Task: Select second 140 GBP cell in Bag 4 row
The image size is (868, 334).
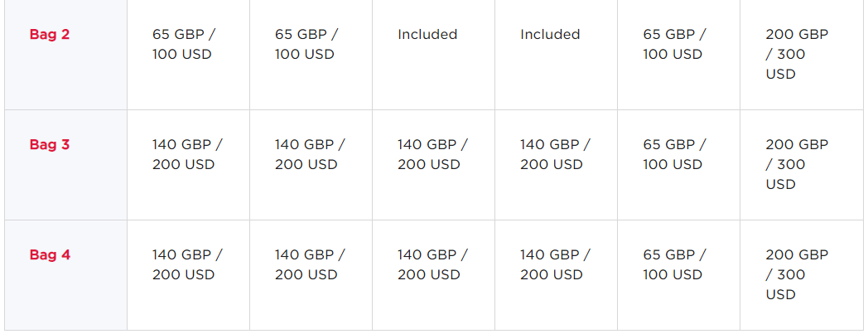Action: point(310,265)
